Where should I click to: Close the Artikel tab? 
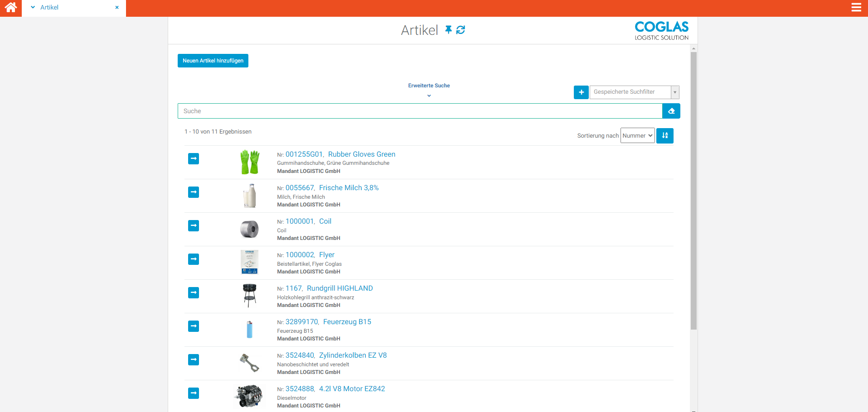(x=117, y=8)
